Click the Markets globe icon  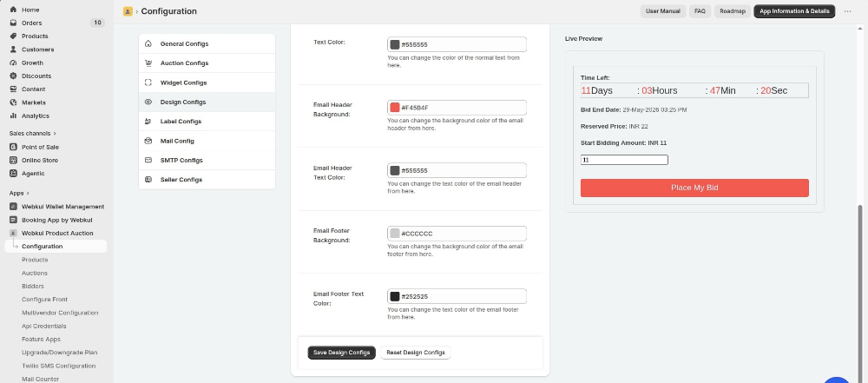(13, 102)
